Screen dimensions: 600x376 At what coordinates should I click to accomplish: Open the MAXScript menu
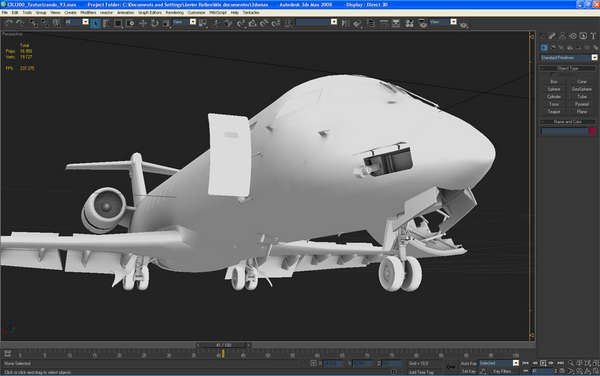(218, 13)
